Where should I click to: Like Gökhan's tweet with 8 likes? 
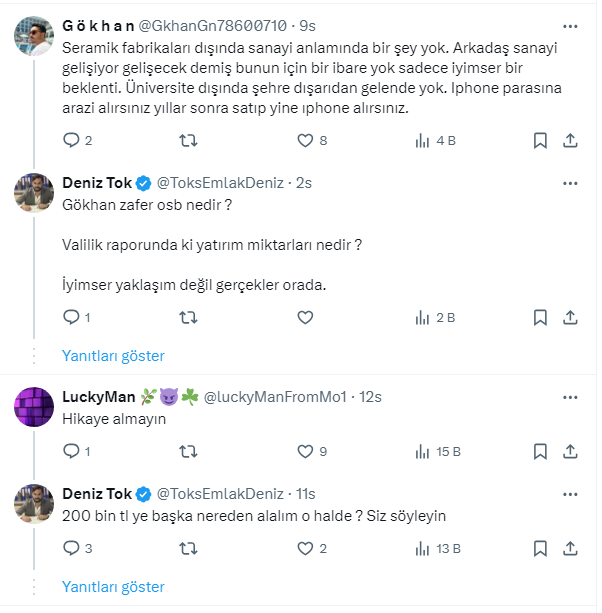click(305, 141)
